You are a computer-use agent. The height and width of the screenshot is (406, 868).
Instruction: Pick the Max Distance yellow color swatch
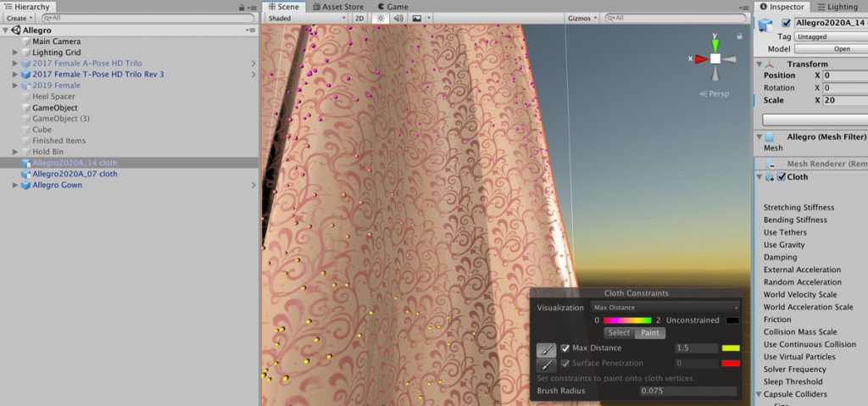[x=731, y=348]
